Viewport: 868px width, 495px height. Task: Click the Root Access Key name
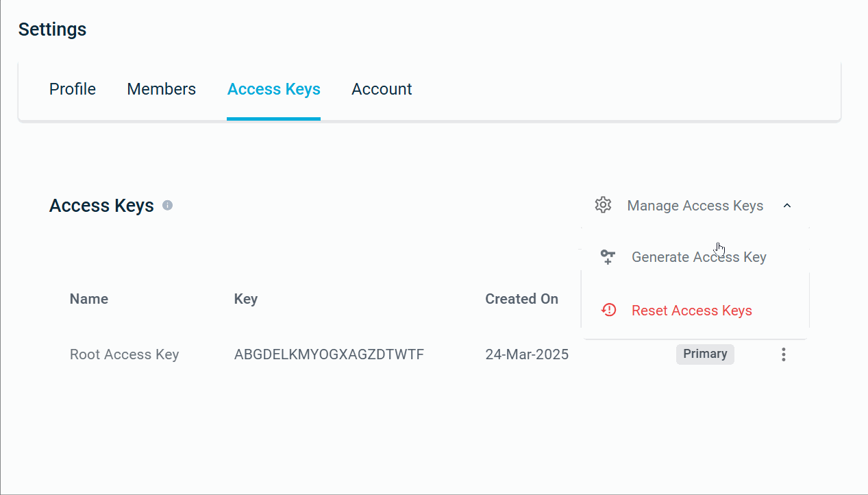coord(124,354)
